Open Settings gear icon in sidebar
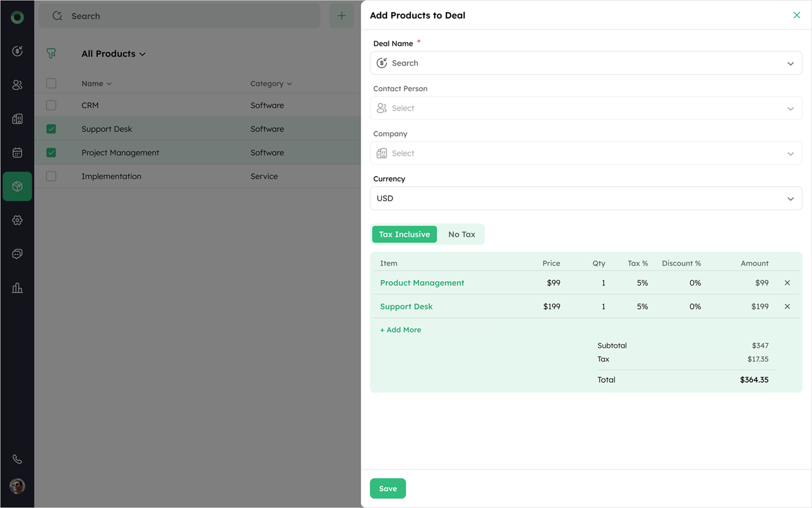This screenshot has width=812, height=508. [x=17, y=220]
